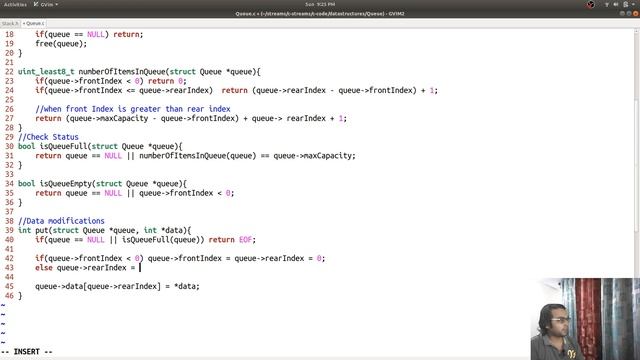Click the window title "Queue.c" in the title bar
The image size is (640, 360).
[x=244, y=13]
